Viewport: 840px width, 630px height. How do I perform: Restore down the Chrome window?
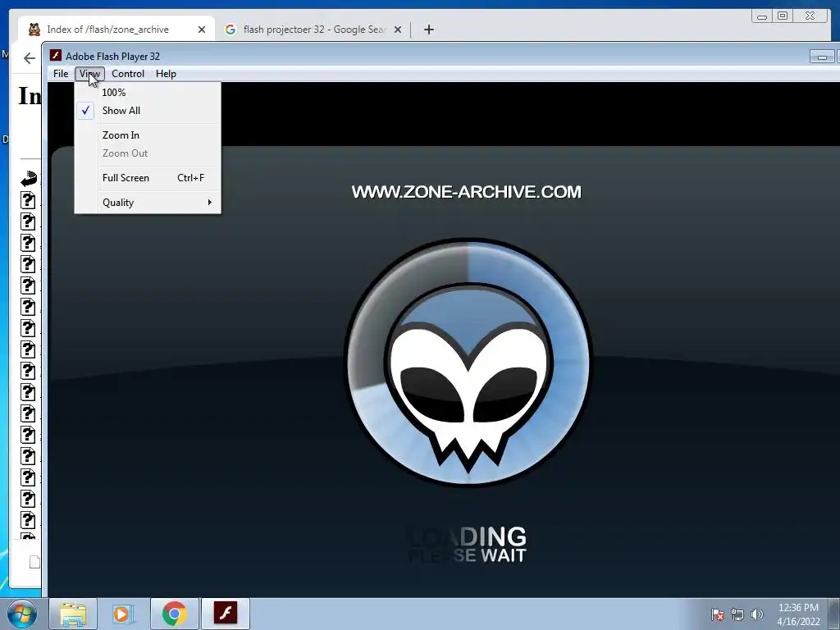[782, 16]
